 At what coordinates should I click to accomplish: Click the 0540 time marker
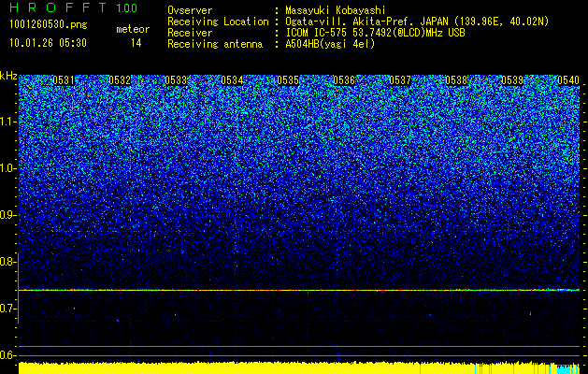pyautogui.click(x=568, y=80)
